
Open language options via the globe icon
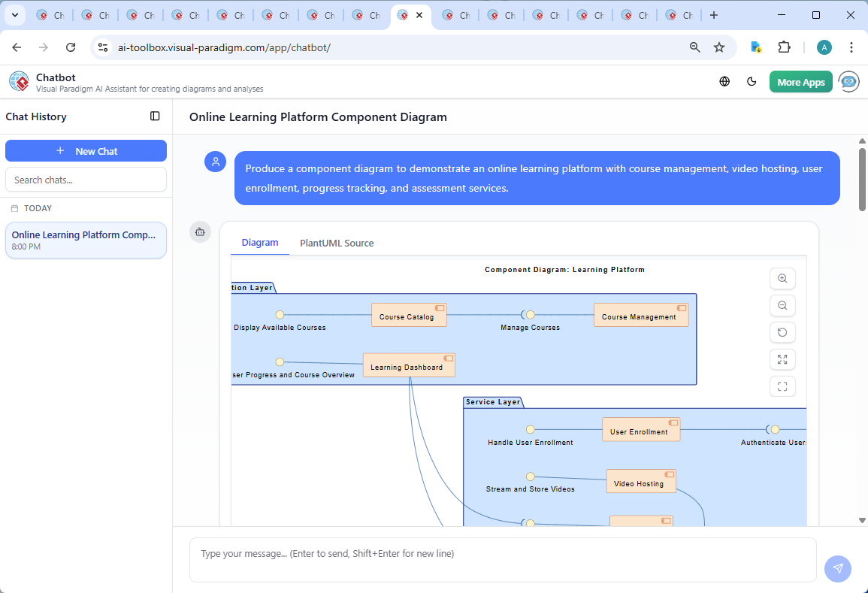(724, 81)
